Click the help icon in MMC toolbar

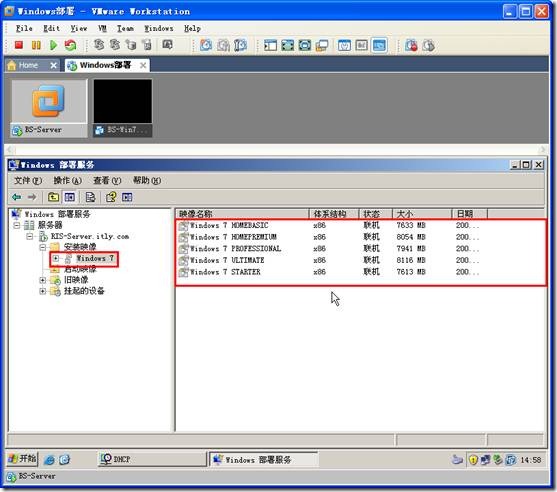point(111,197)
